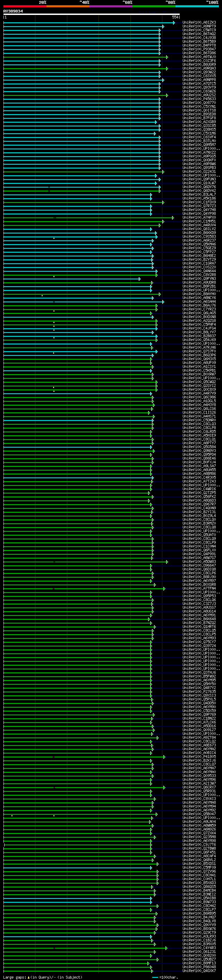
Task: Click the 'Large gaps' legend text
Action: click(x=15, y=977)
